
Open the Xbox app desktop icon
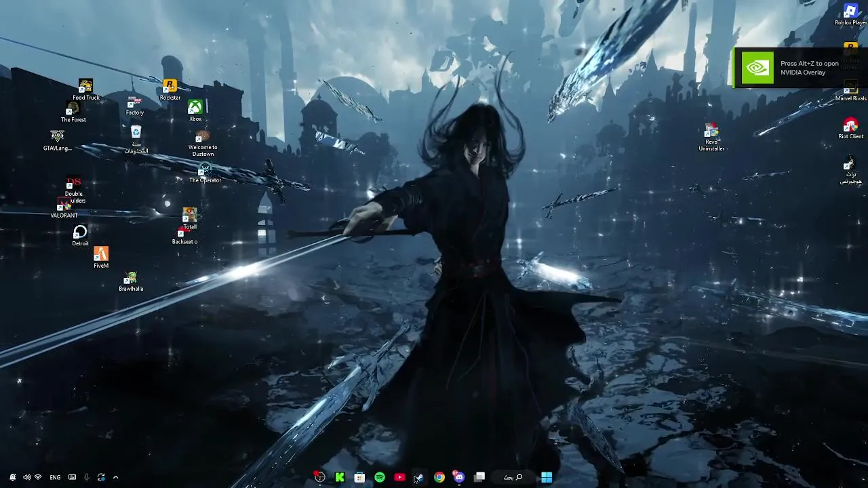[195, 110]
